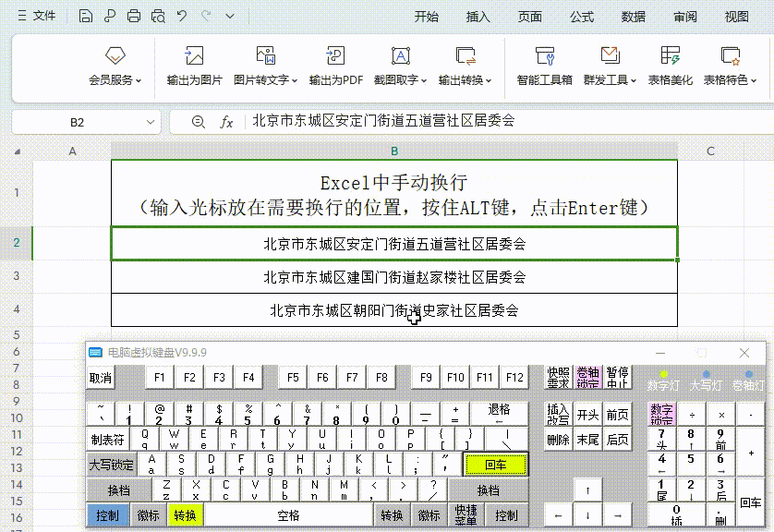Switch to the 视图 ribbon tab
Viewport: 774px width, 532px height.
(736, 17)
